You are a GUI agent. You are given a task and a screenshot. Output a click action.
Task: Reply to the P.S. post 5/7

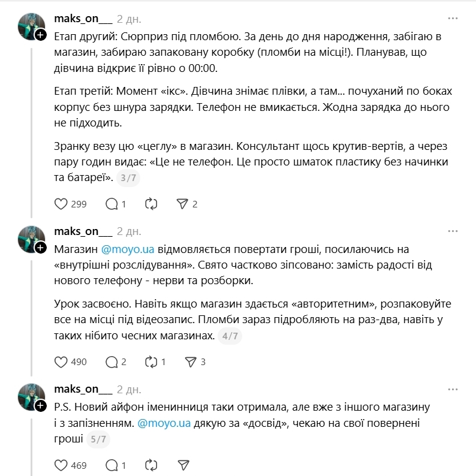click(112, 465)
